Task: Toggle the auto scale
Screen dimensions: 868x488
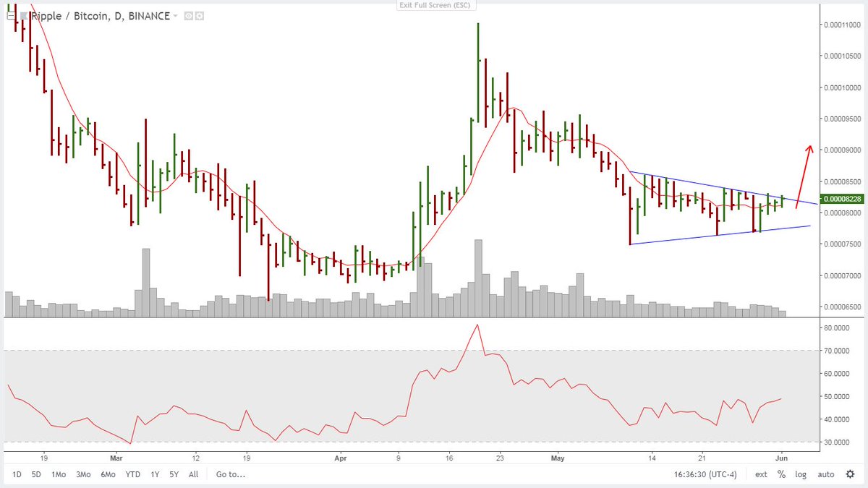Action: pos(825,474)
